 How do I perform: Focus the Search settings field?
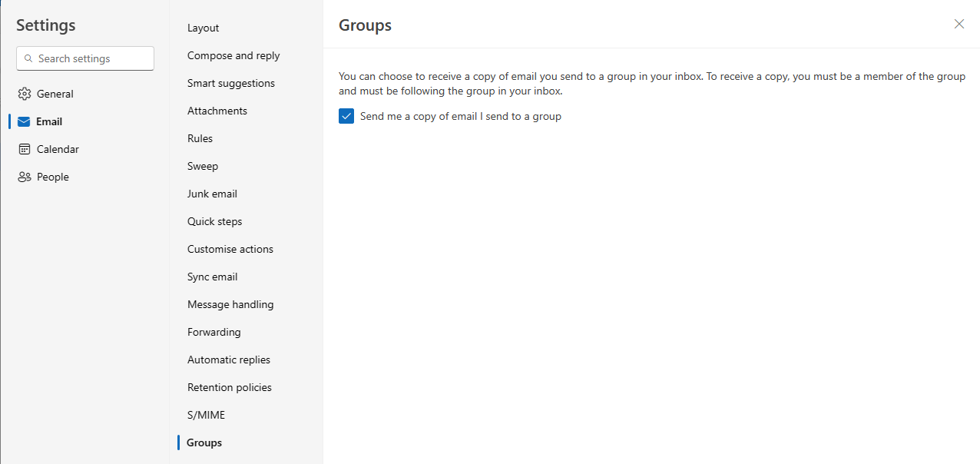85,58
